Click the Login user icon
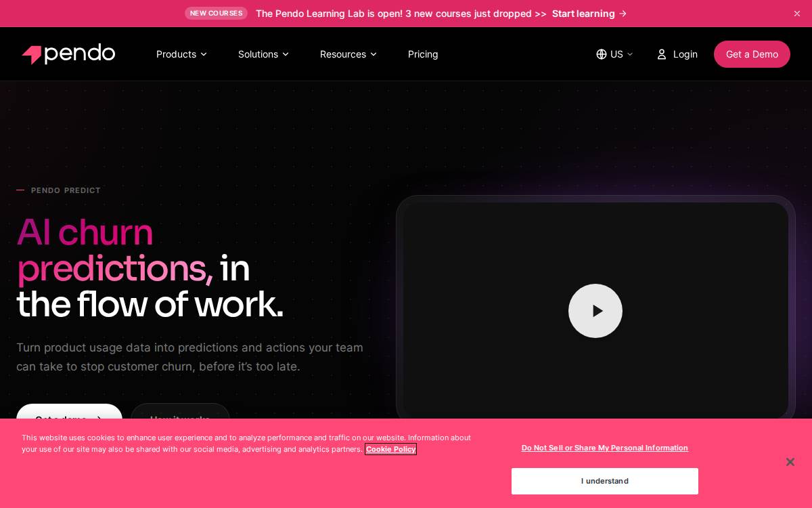This screenshot has width=812, height=508. pyautogui.click(x=662, y=54)
